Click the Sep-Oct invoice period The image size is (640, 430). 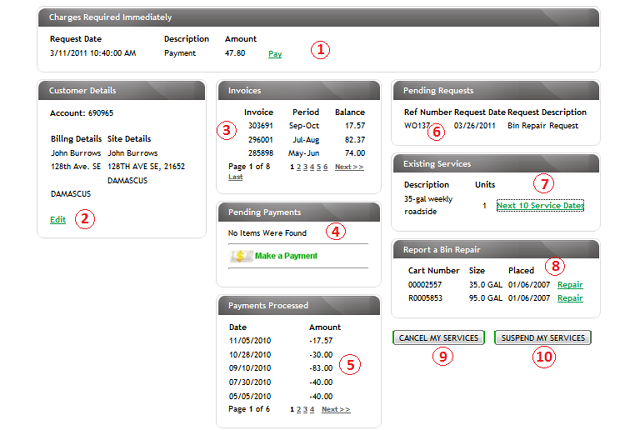click(x=304, y=126)
